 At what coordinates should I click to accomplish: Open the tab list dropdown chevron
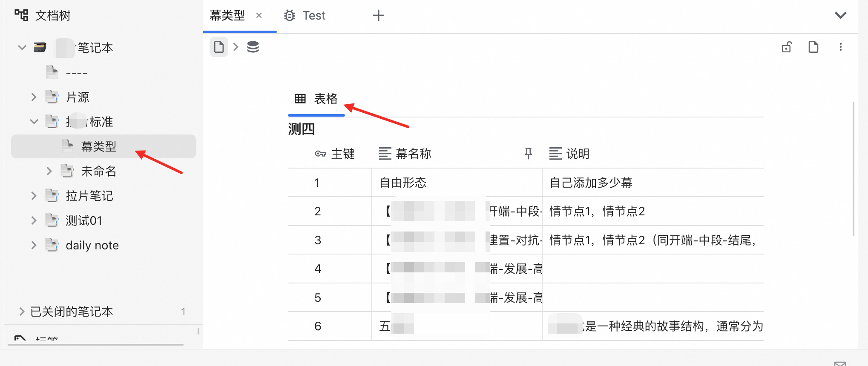click(841, 16)
